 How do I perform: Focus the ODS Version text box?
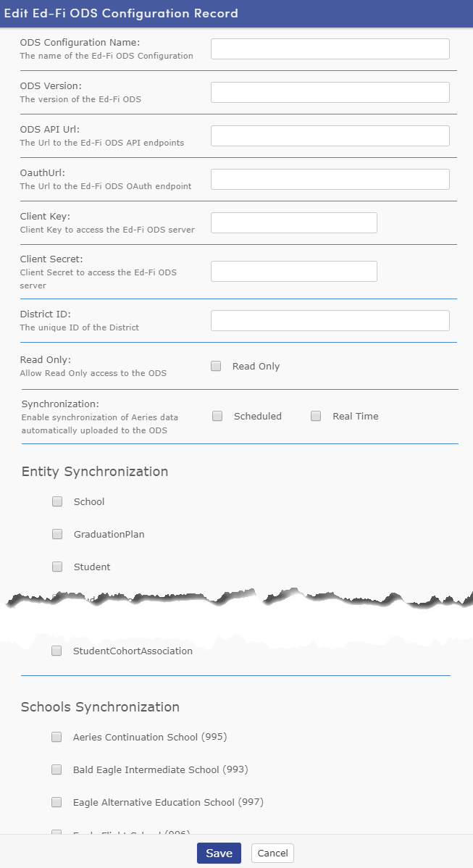click(x=329, y=92)
